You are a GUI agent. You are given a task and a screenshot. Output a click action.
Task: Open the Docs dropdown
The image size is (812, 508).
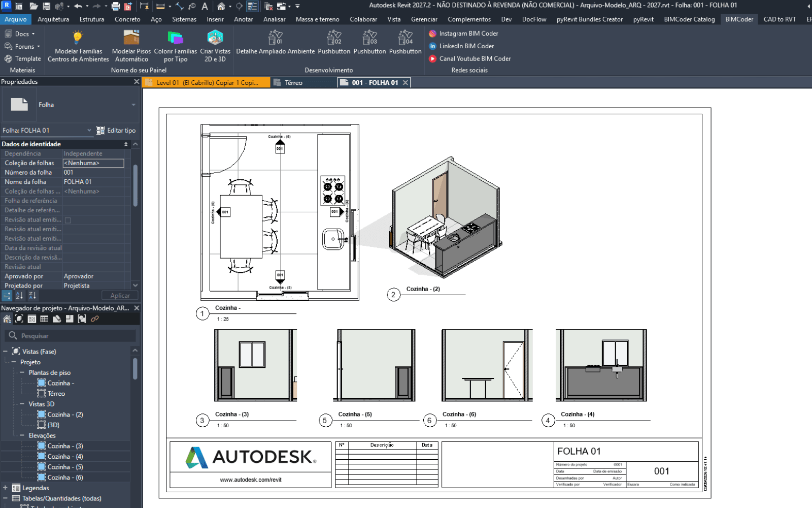[x=20, y=34]
